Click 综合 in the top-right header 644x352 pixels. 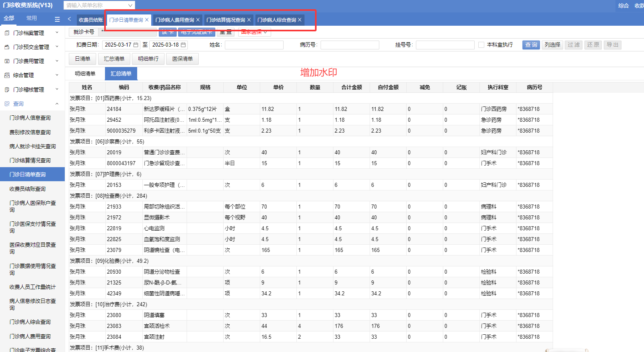pyautogui.click(x=623, y=6)
